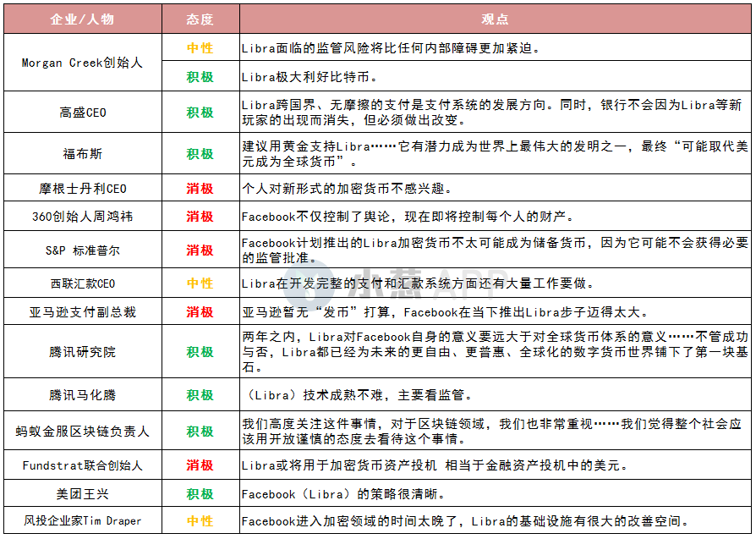This screenshot has width=756, height=539.
Task: Click the 企业/人物 column header
Action: coord(82,19)
